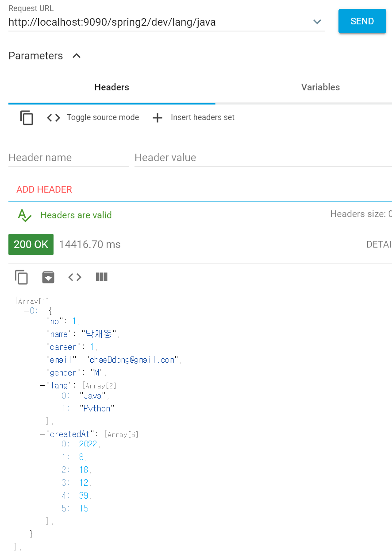Click the plus icon for Insert headers set
Viewport: 392px width, 554px height.
[x=158, y=118]
